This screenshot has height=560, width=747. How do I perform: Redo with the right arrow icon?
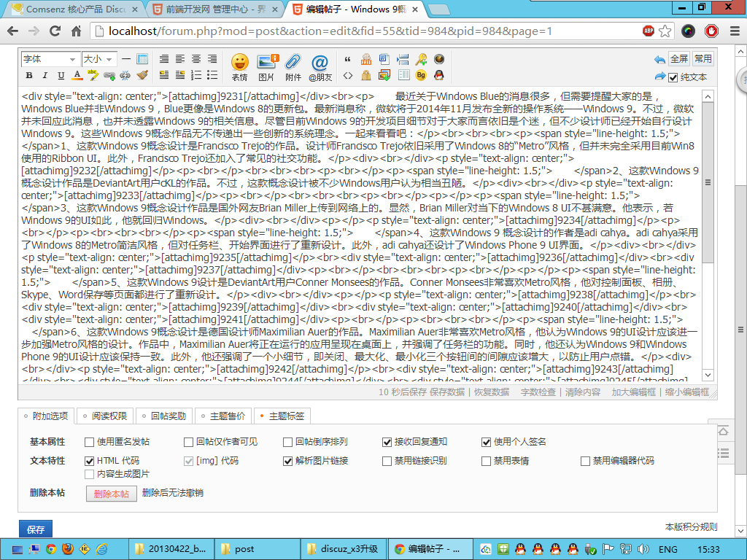(659, 77)
